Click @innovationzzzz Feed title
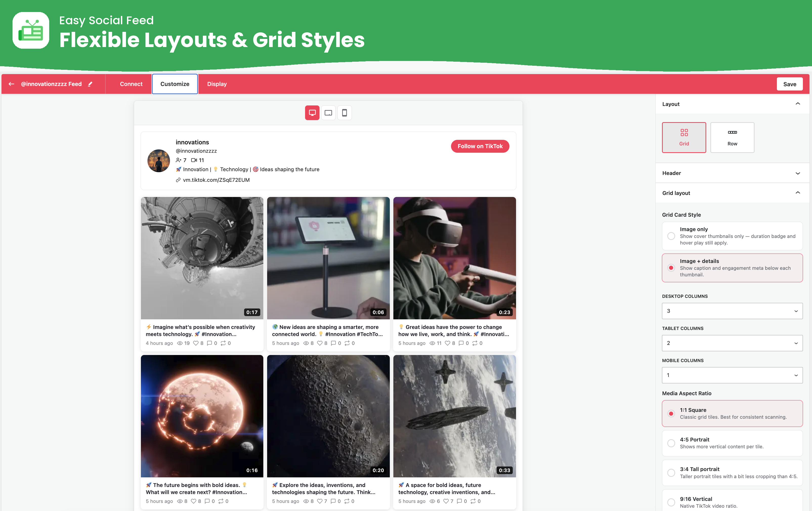Image resolution: width=812 pixels, height=511 pixels. tap(51, 84)
